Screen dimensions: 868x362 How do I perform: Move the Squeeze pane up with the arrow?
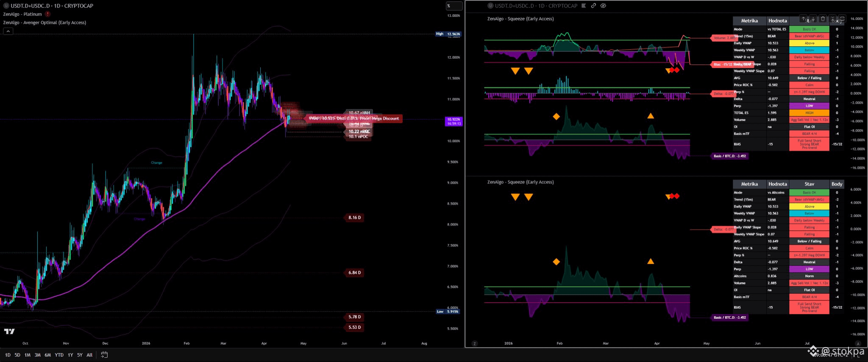804,19
